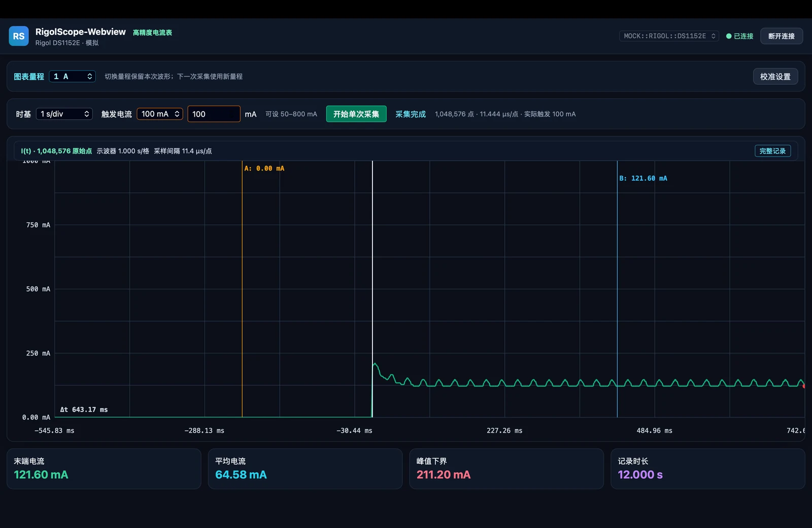The height and width of the screenshot is (528, 812).
Task: Open the 触发电流 100 mA preset dropdown
Action: [160, 114]
